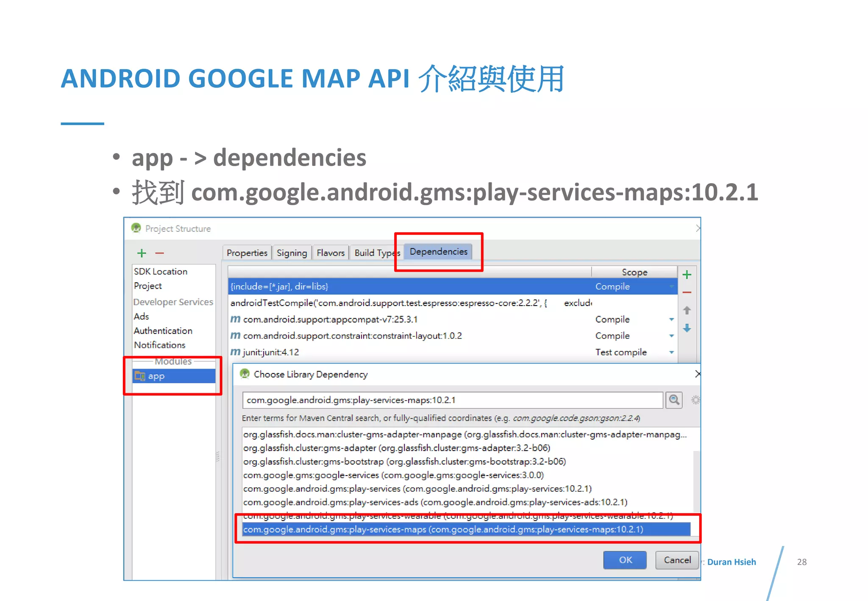Viewport: 868px width, 601px height.
Task: Click the app module folder icon
Action: 140,376
